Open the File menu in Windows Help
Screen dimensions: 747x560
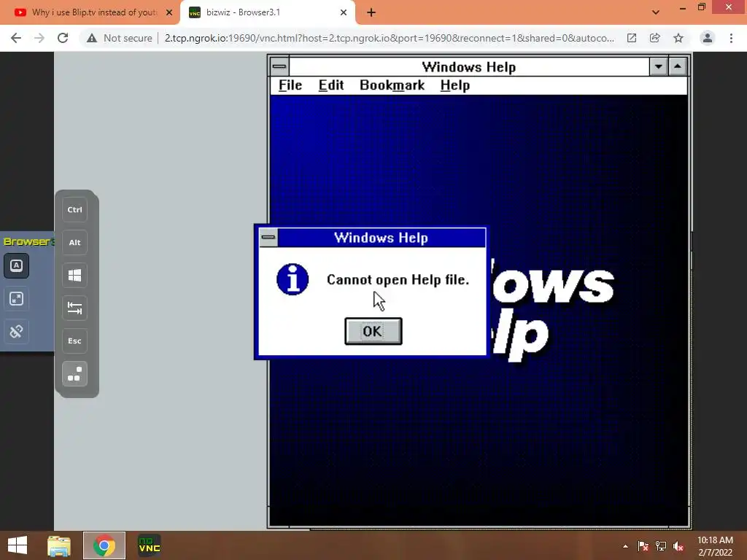290,85
